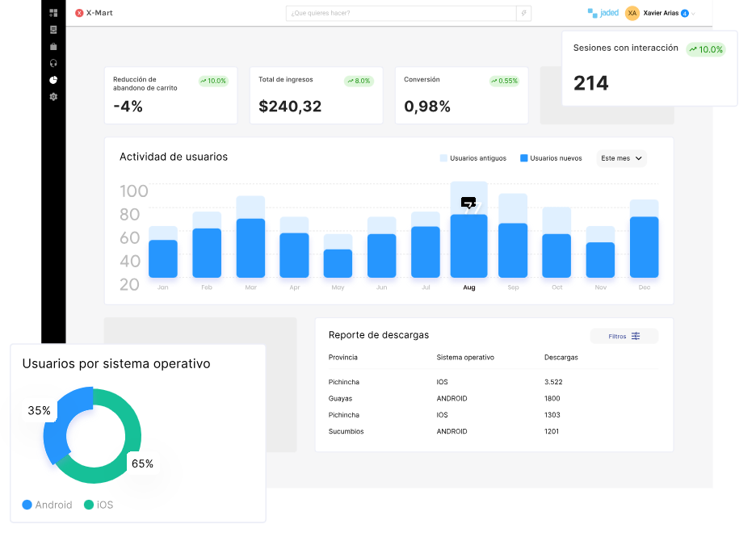The height and width of the screenshot is (541, 756).
Task: Click the X-Mart logo icon
Action: coord(79,13)
